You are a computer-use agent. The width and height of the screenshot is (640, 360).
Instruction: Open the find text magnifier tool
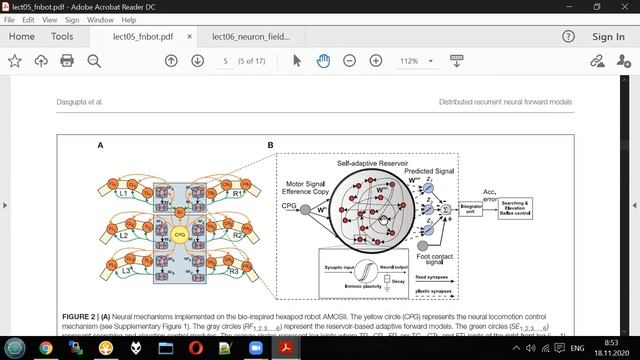click(94, 61)
